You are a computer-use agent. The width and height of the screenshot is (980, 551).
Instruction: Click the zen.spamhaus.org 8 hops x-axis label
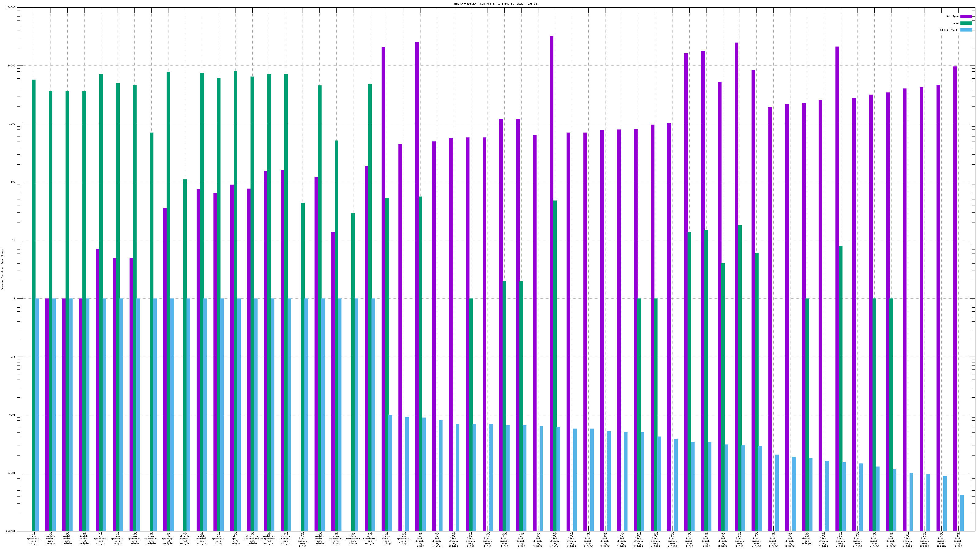403,539
